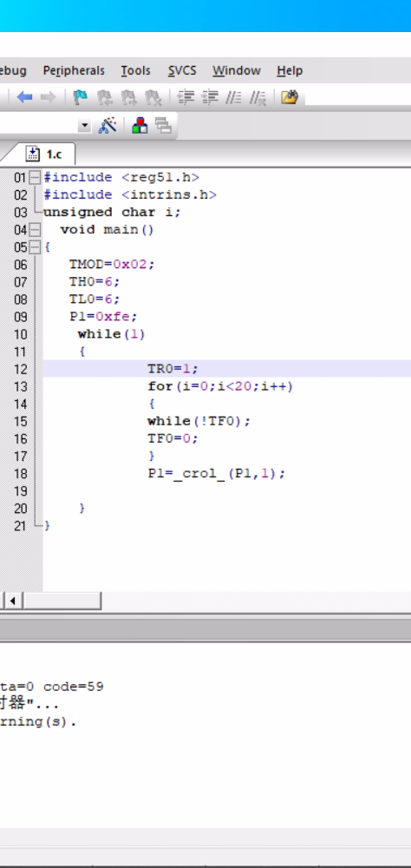Image resolution: width=411 pixels, height=868 pixels.
Task: Click line number 12 in the gutter
Action: click(21, 369)
